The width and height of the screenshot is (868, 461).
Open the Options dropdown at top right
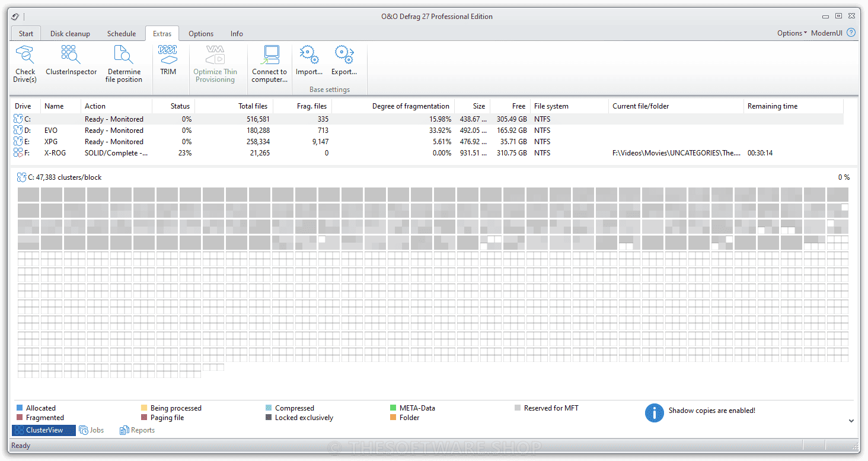[792, 33]
